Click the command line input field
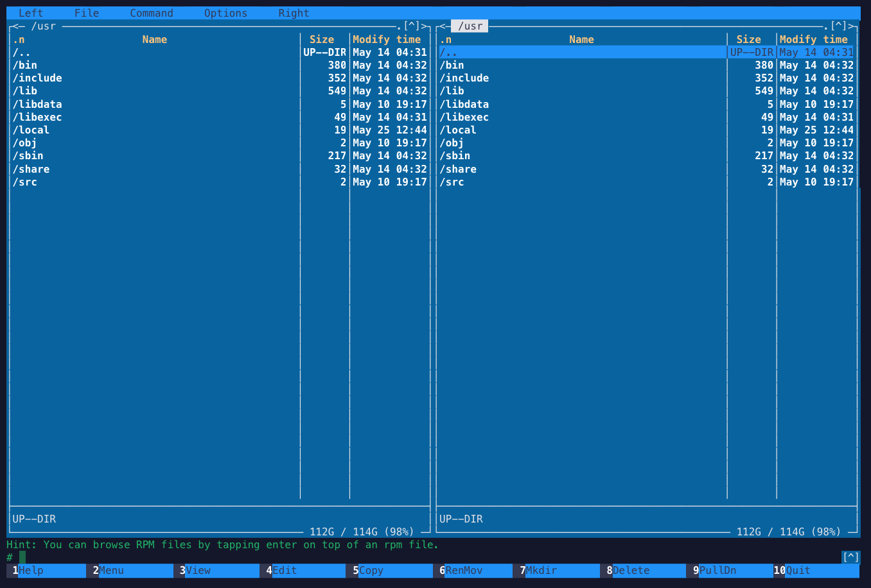This screenshot has height=588, width=871. (385, 557)
